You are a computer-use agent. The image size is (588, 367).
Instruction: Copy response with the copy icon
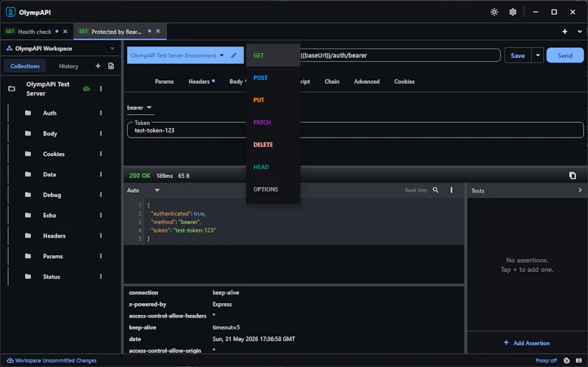[x=573, y=176]
